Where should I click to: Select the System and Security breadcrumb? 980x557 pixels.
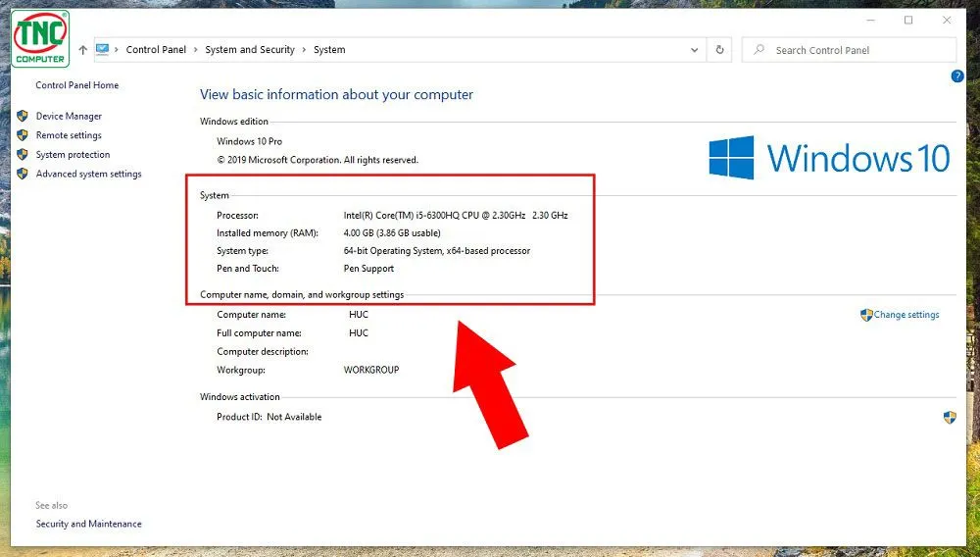pos(250,50)
